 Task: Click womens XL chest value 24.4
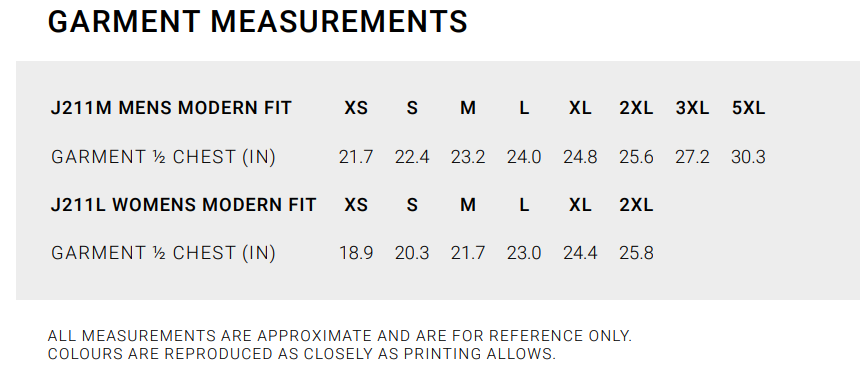(580, 253)
